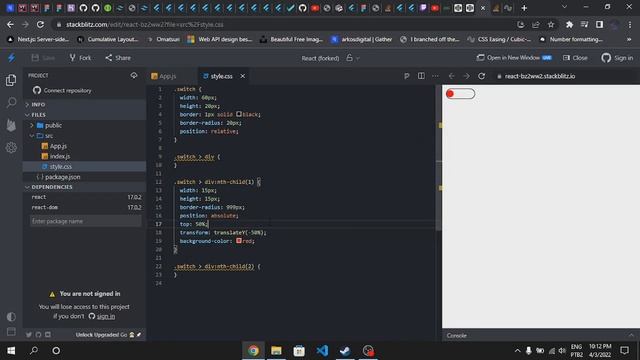Open the settings gear in left sidebar
Viewport: 640px width, 360px height.
coord(11,147)
